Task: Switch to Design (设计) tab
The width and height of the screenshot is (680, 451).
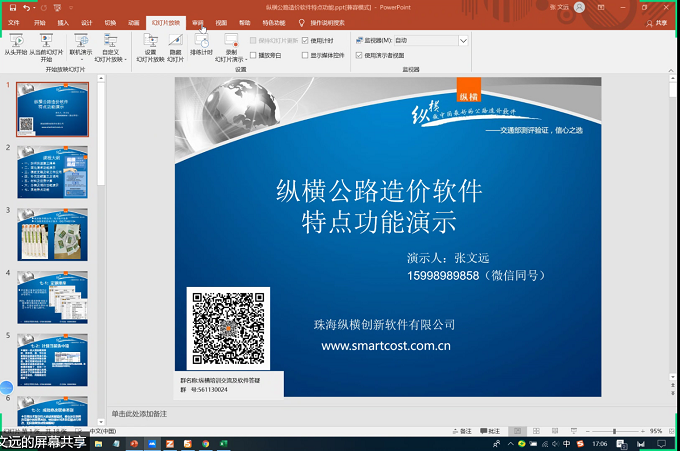Action: coord(87,23)
